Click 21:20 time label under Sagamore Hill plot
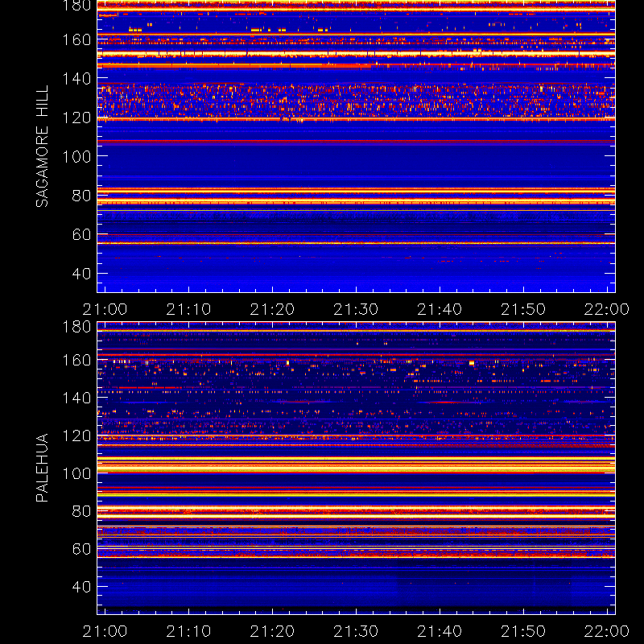 click(x=272, y=309)
